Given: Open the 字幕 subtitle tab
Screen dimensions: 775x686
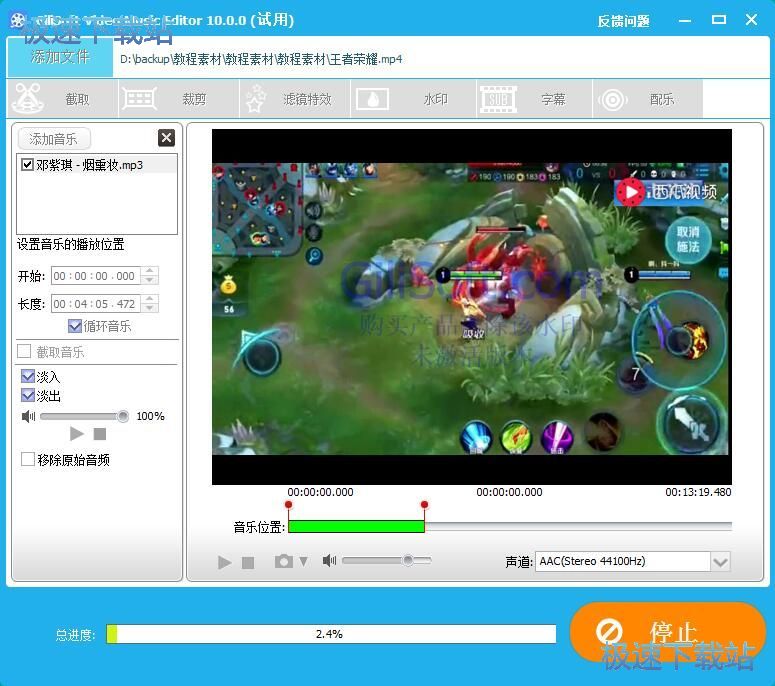Looking at the screenshot, I should 534,99.
